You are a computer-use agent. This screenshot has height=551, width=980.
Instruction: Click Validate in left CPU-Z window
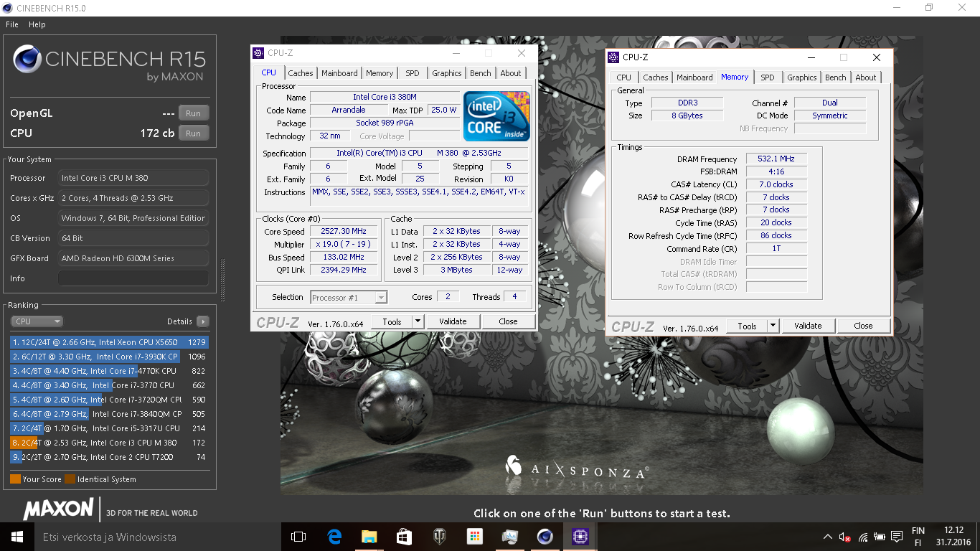coord(453,321)
